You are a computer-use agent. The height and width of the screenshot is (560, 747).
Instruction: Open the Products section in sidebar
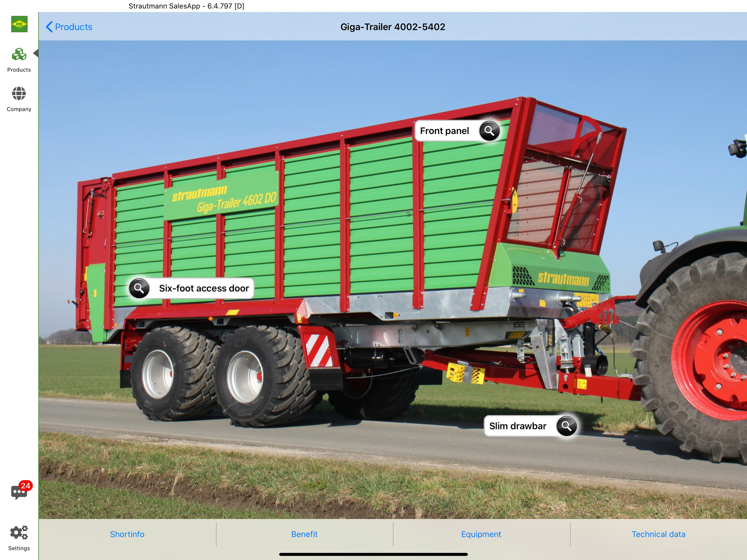tap(19, 60)
